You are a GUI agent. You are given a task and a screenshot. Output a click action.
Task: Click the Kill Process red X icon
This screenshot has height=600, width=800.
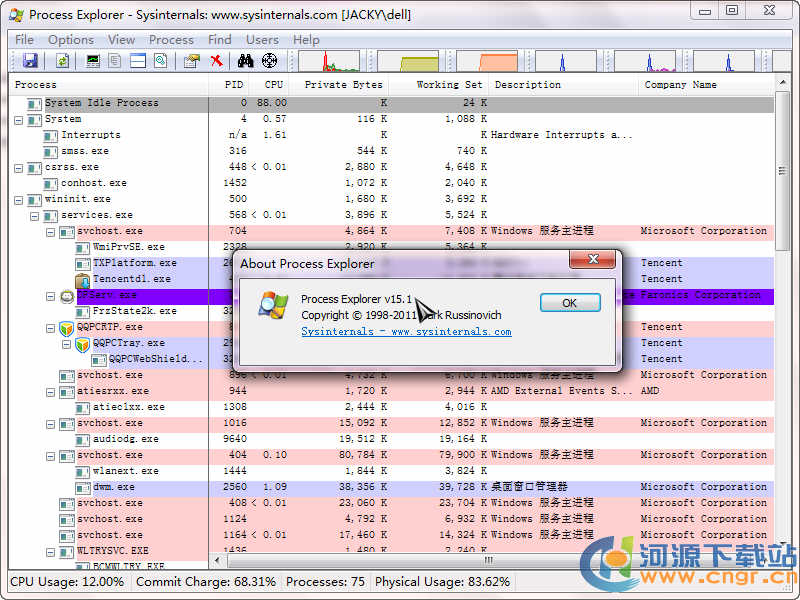[216, 61]
